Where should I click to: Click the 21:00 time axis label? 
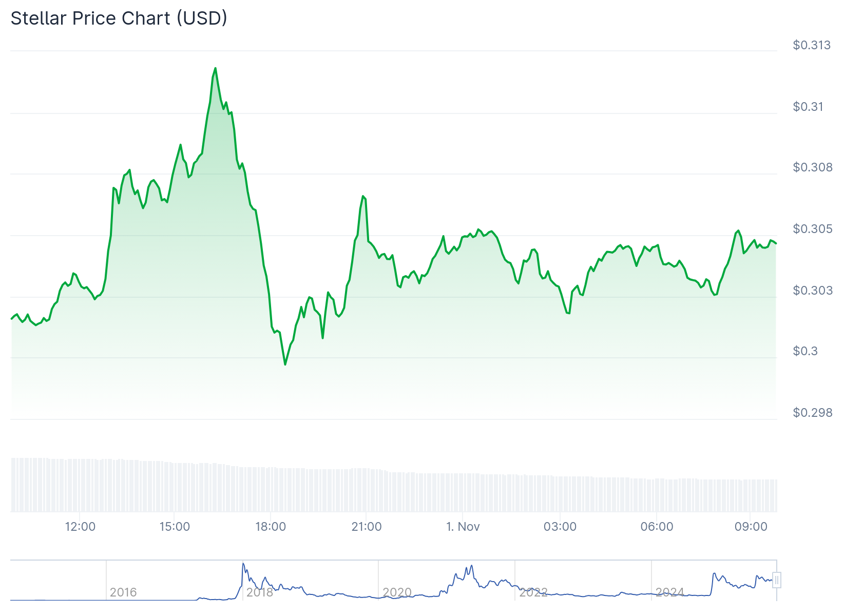point(367,527)
